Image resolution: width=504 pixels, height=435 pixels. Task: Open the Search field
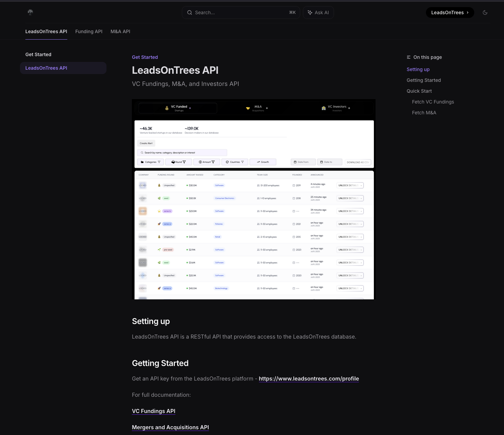241,13
